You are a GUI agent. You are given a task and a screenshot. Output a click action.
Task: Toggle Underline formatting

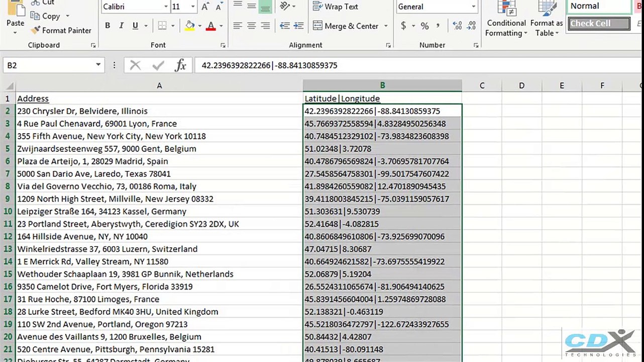pyautogui.click(x=135, y=26)
